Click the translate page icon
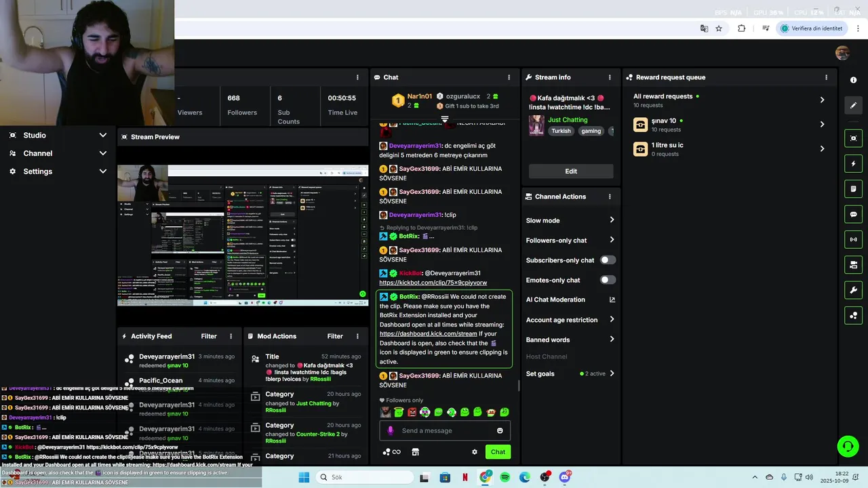The width and height of the screenshot is (868, 488). click(x=704, y=28)
